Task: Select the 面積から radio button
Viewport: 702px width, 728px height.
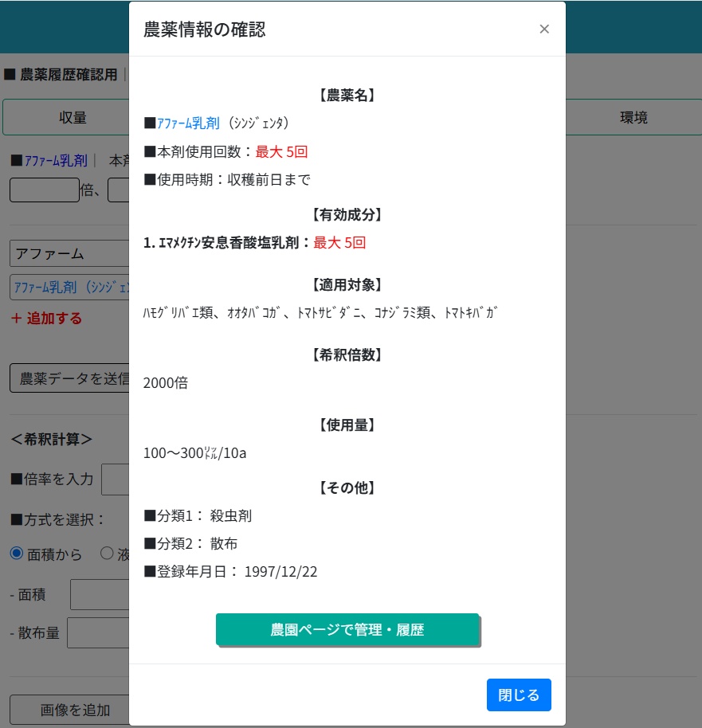Action: (x=17, y=554)
